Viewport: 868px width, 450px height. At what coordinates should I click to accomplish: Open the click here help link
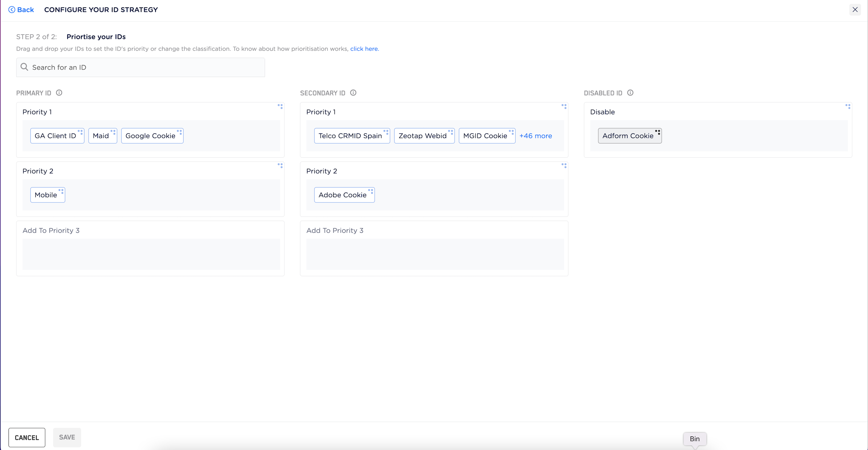tap(364, 49)
